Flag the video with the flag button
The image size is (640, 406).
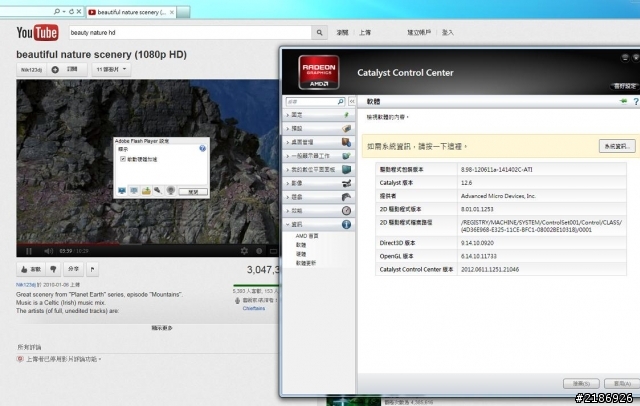coord(93,269)
